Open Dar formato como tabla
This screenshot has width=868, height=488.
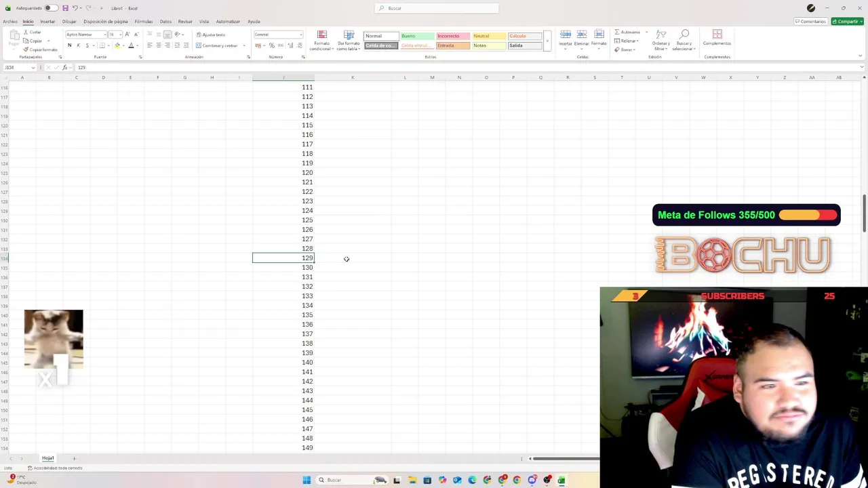pos(349,41)
